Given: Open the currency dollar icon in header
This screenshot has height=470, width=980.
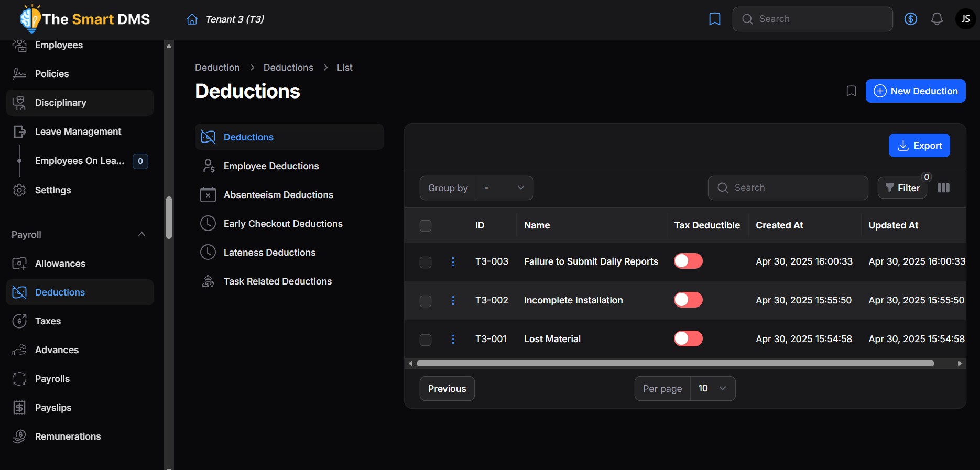Looking at the screenshot, I should [x=910, y=19].
